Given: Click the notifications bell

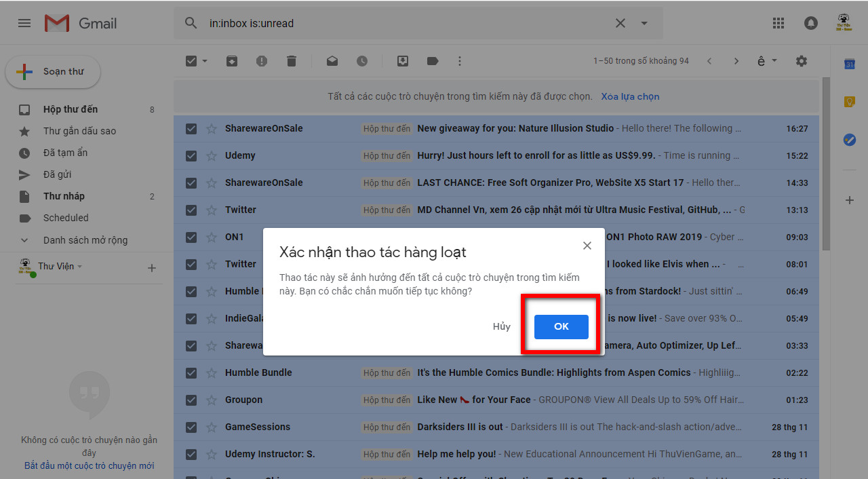Looking at the screenshot, I should (x=810, y=22).
